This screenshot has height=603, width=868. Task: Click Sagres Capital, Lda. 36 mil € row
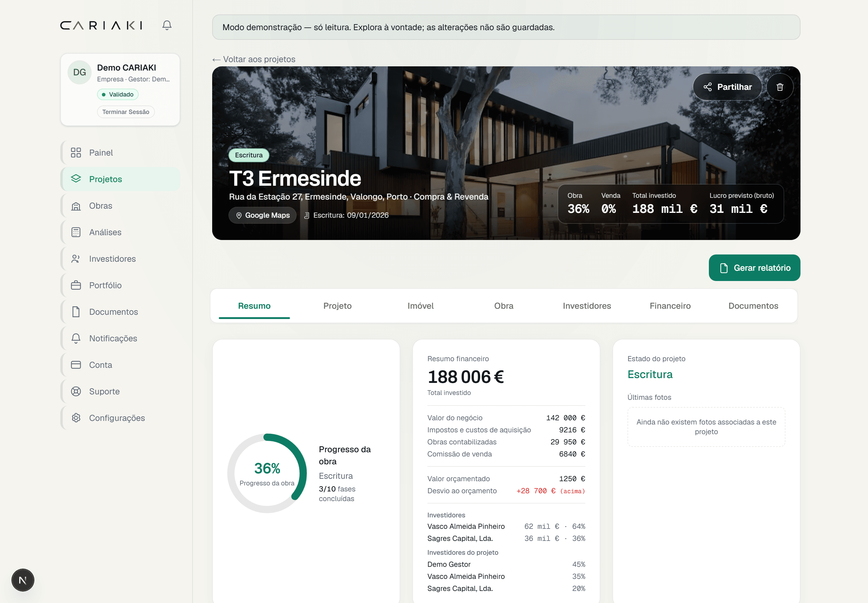[506, 538]
